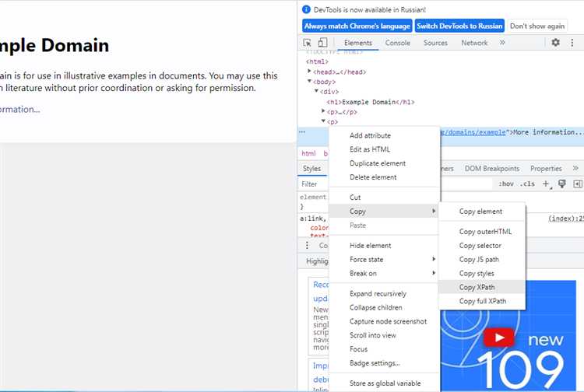Click the domains/example href link
The image size is (584, 392).
pyautogui.click(x=473, y=132)
